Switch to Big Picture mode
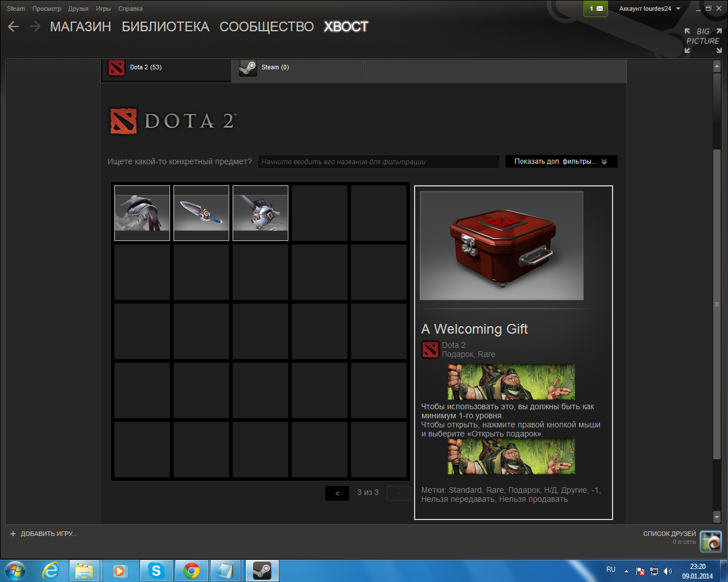Screen dimensions: 728x582 703,40
